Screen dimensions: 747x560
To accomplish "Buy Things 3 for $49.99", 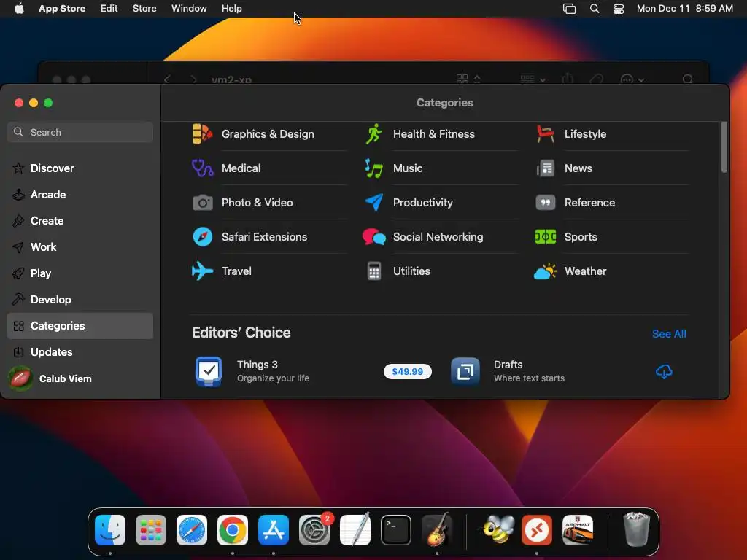I will pyautogui.click(x=407, y=371).
